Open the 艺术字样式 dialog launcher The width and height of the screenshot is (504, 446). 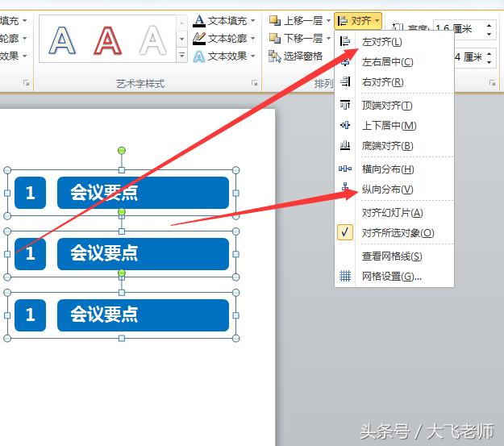coord(255,83)
